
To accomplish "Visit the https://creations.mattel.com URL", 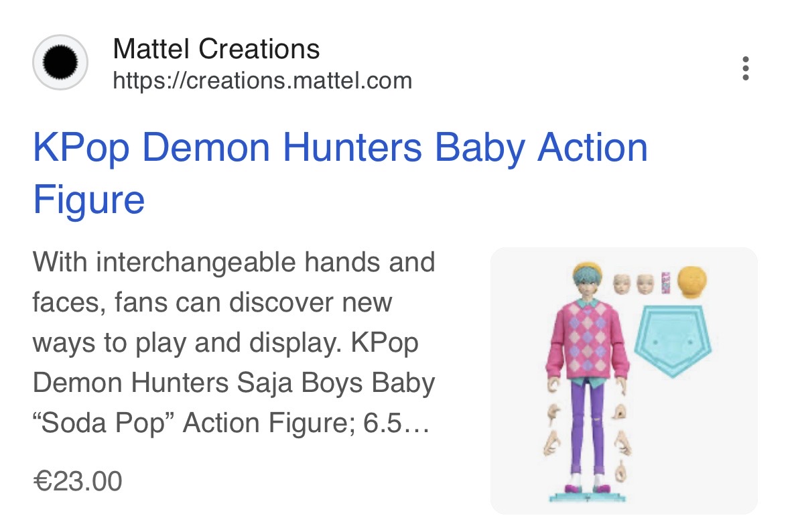I will pos(263,80).
